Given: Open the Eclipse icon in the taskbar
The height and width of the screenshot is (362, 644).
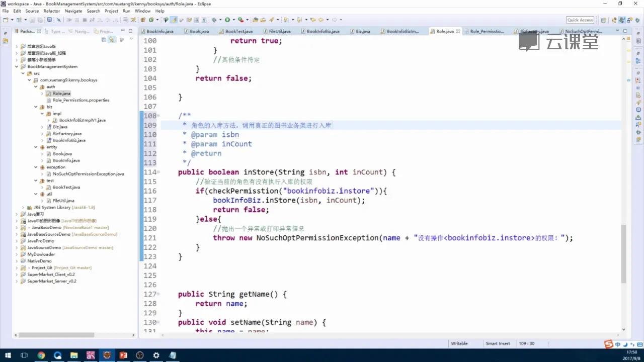Looking at the screenshot, I should 106,355.
